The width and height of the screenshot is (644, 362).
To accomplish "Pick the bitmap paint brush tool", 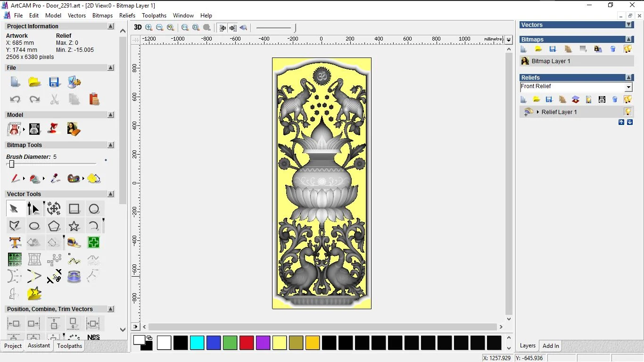I will [16, 179].
